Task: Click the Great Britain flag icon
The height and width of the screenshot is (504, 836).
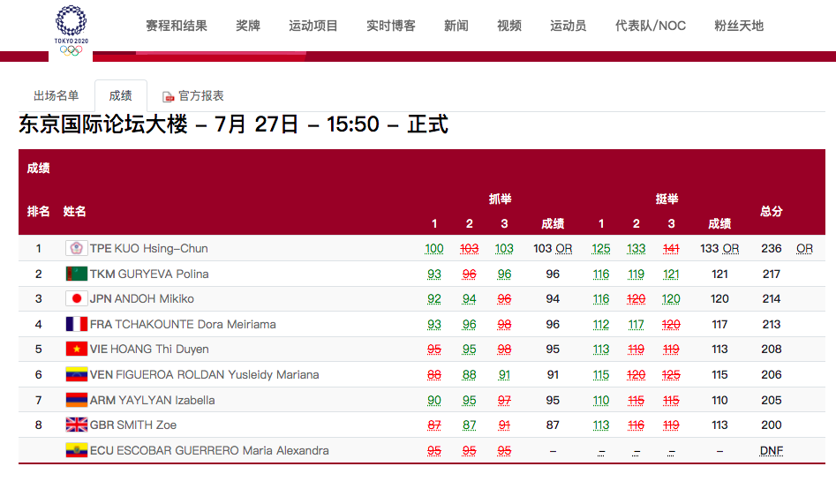Action: pos(77,425)
